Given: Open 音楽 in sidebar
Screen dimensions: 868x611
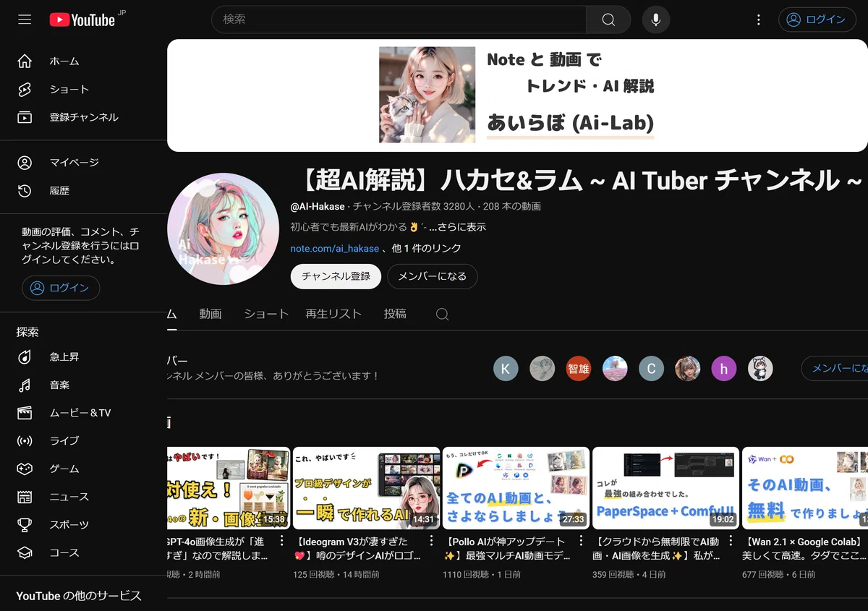Looking at the screenshot, I should coord(83,385).
